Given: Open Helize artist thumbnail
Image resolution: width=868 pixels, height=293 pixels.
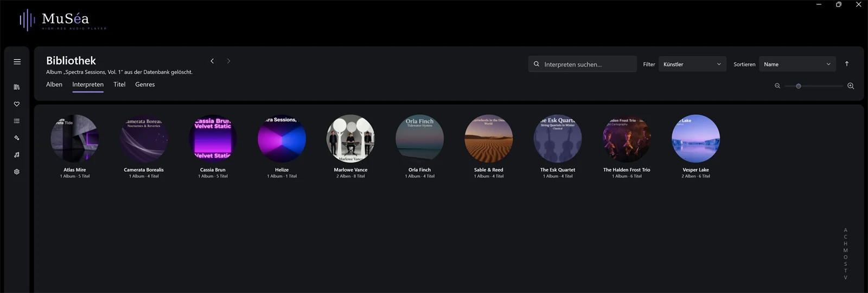Looking at the screenshot, I should [x=282, y=138].
